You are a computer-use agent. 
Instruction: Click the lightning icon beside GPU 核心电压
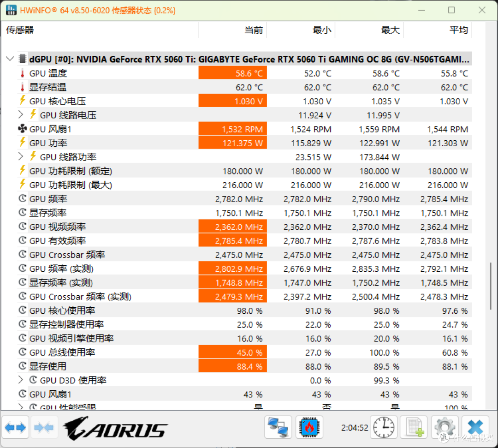click(x=22, y=101)
